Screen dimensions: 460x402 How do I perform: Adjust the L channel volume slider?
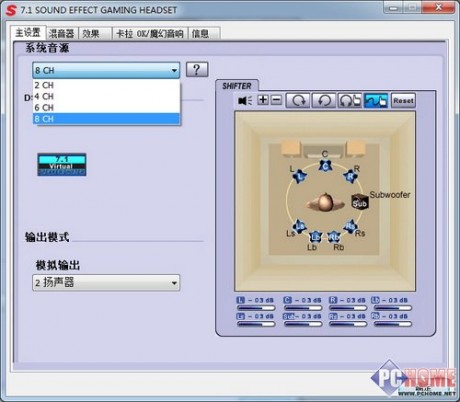tap(256, 308)
